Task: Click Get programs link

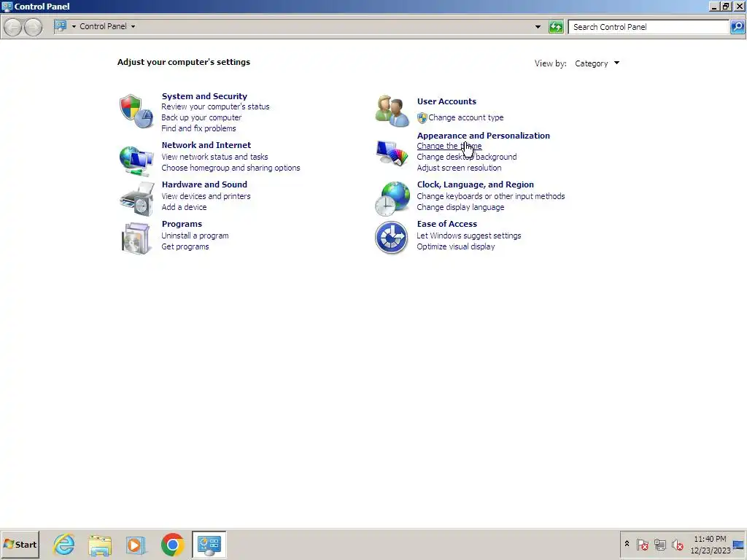Action: (x=185, y=246)
